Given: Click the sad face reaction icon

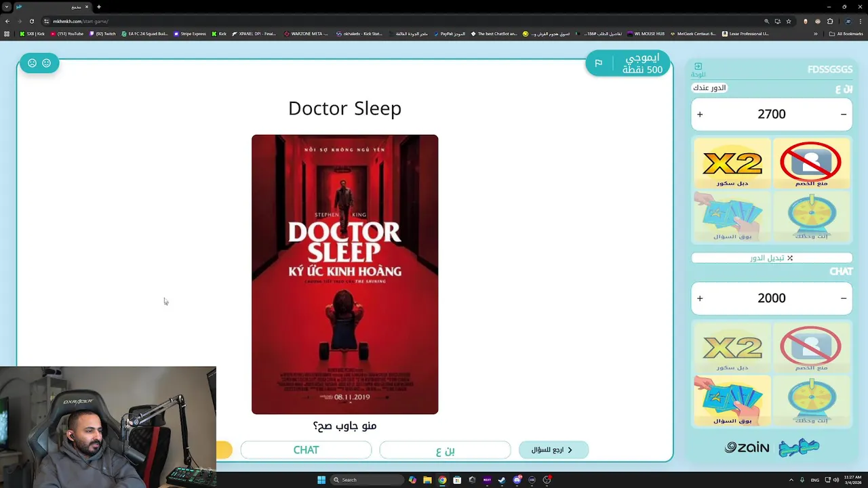Looking at the screenshot, I should (32, 63).
